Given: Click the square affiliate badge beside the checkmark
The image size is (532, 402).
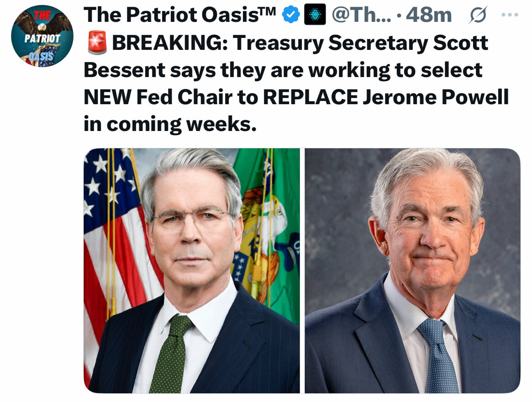Looking at the screenshot, I should click(315, 15).
